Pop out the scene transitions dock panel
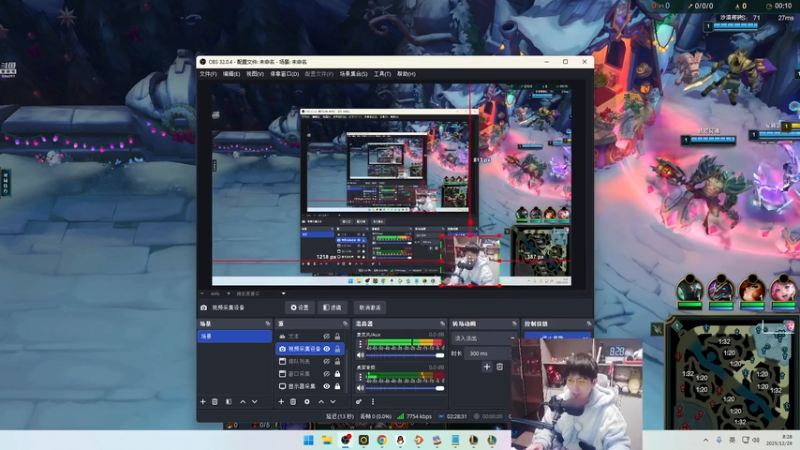800x450 pixels. [x=514, y=324]
